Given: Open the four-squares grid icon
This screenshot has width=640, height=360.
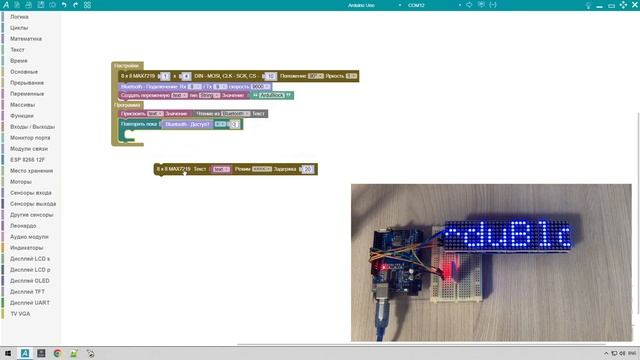Looking at the screenshot, I should [x=87, y=5].
